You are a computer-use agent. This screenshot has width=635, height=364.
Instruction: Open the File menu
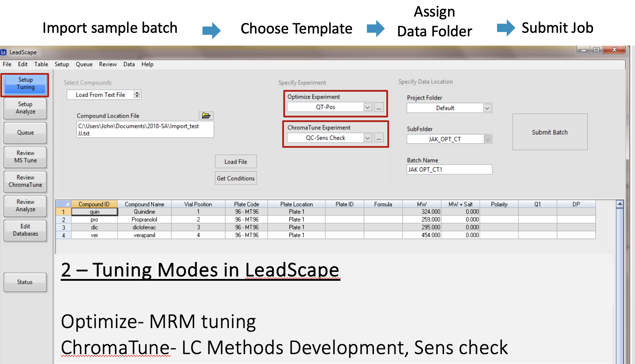click(7, 64)
